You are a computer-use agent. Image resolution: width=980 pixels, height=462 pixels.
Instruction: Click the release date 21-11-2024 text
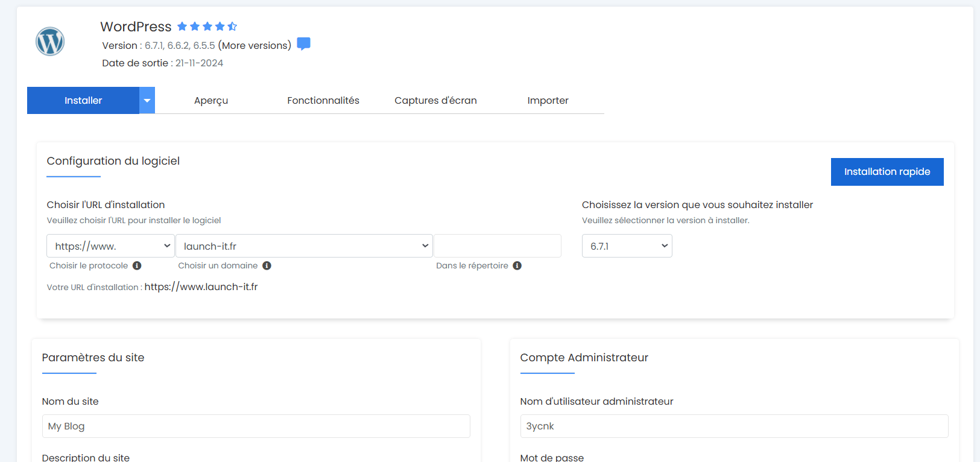click(x=199, y=63)
